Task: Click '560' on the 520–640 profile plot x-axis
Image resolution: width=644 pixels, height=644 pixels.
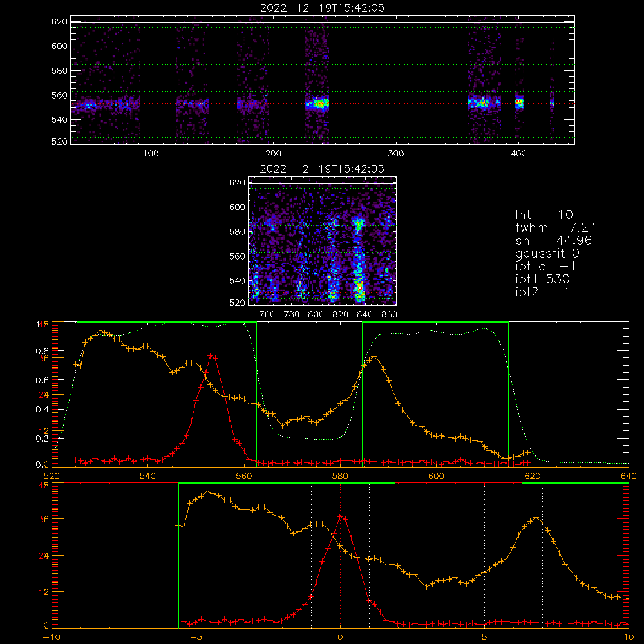Action: [244, 477]
